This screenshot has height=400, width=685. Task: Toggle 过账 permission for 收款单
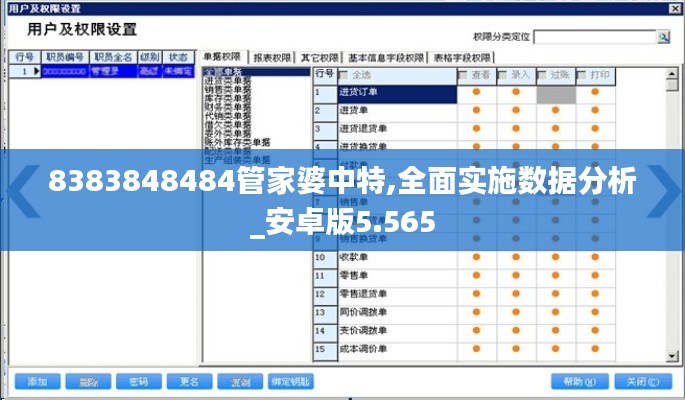555,257
